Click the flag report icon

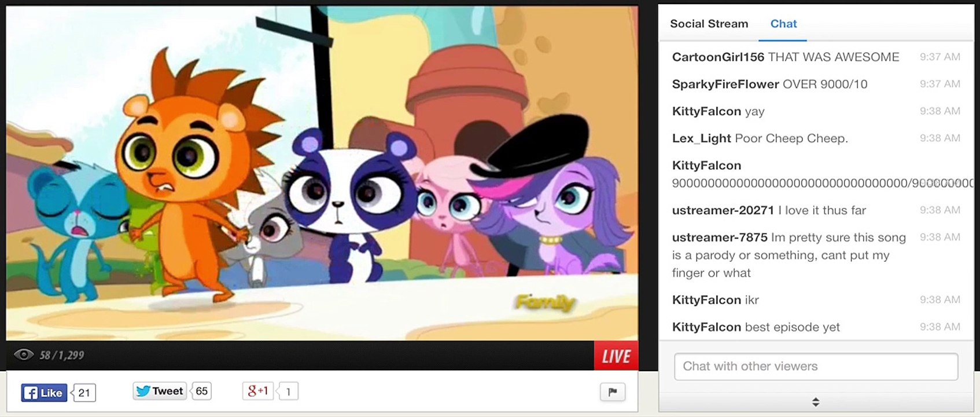click(x=613, y=392)
